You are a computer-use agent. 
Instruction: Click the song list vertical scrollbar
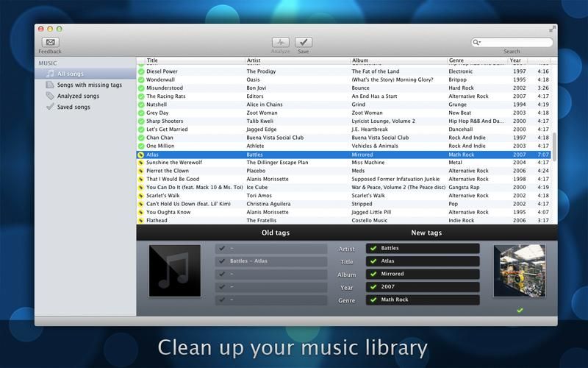pyautogui.click(x=554, y=146)
